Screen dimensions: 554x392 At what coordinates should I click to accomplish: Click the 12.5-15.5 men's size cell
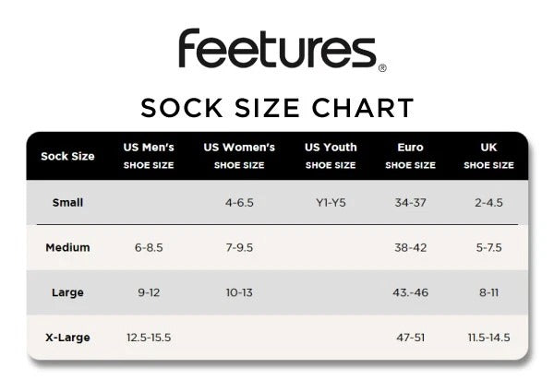[x=149, y=338]
